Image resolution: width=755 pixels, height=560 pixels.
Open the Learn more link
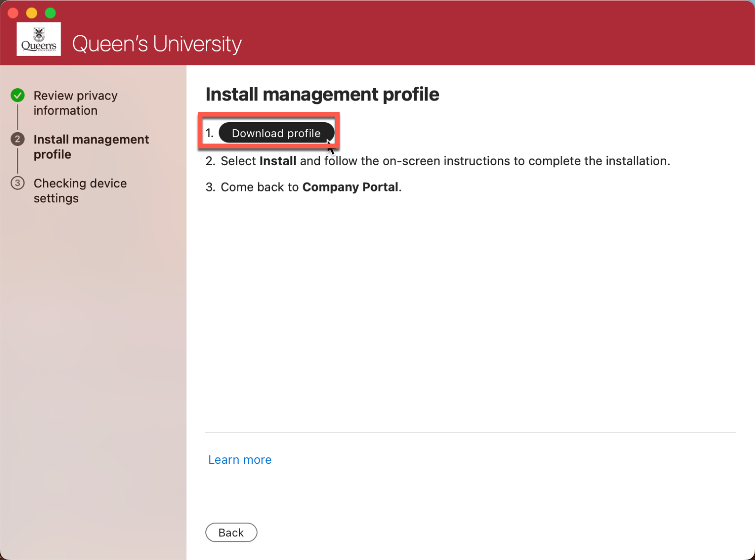(x=239, y=460)
